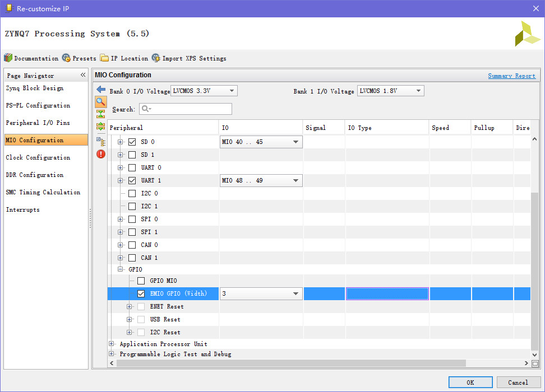This screenshot has height=392, width=545.
Task: Toggle the search magnifier tool icon
Action: 101,102
